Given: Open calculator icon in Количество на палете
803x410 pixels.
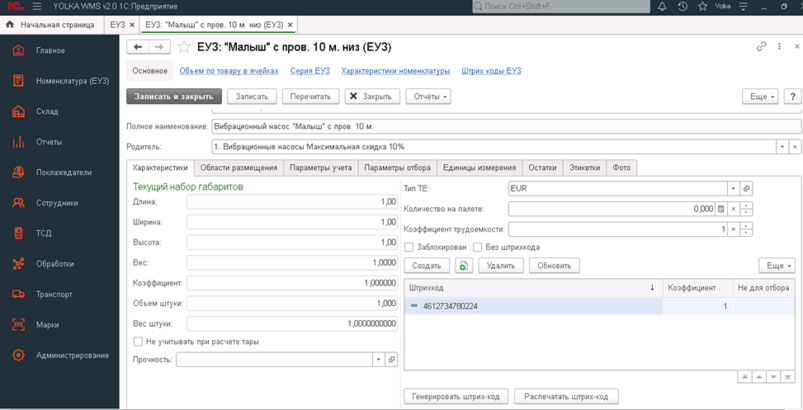Looking at the screenshot, I should (722, 209).
